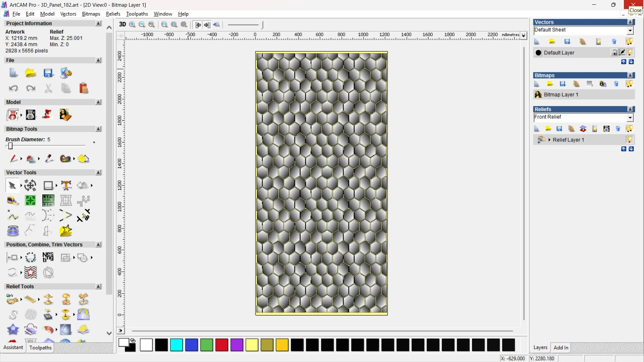This screenshot has height=362, width=644.
Task: Click the Zoom In magnifier icon
Action: point(132,24)
